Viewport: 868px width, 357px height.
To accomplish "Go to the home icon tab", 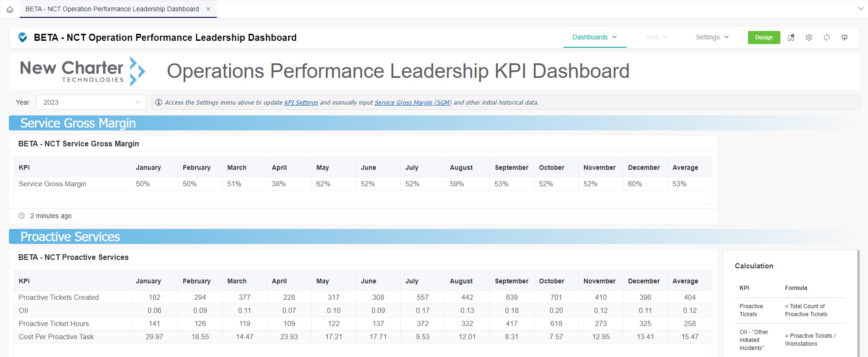I will [10, 9].
